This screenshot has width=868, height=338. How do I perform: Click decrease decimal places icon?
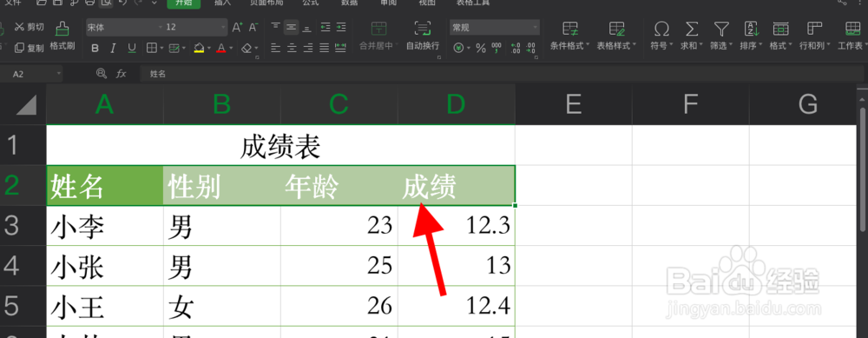(x=531, y=48)
